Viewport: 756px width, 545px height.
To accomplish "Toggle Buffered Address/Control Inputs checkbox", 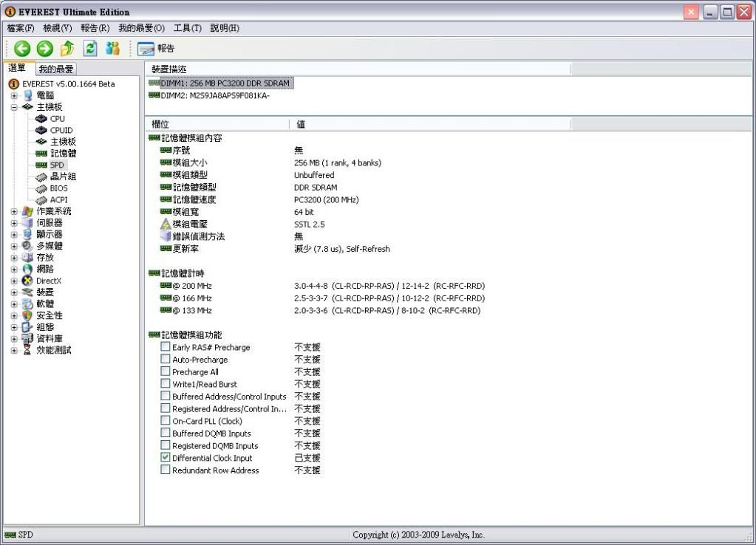I will click(x=166, y=396).
